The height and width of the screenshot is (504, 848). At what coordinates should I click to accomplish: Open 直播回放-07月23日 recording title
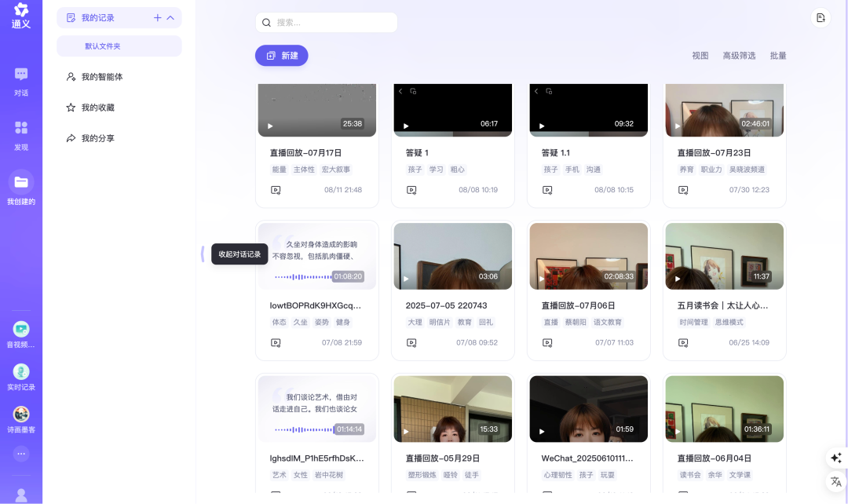point(714,153)
